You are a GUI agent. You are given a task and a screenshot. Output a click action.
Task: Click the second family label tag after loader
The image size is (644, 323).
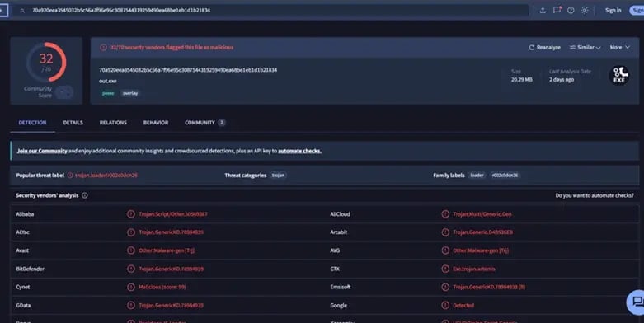click(505, 176)
